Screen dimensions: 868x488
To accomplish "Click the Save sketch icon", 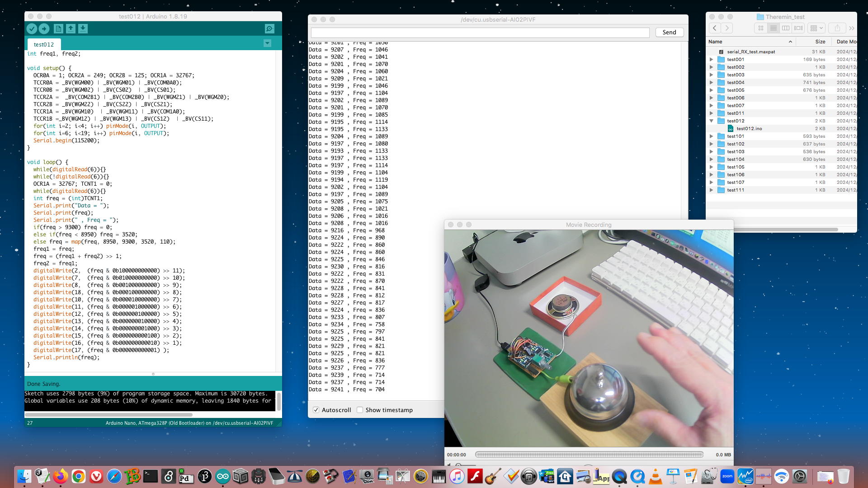I will (83, 29).
